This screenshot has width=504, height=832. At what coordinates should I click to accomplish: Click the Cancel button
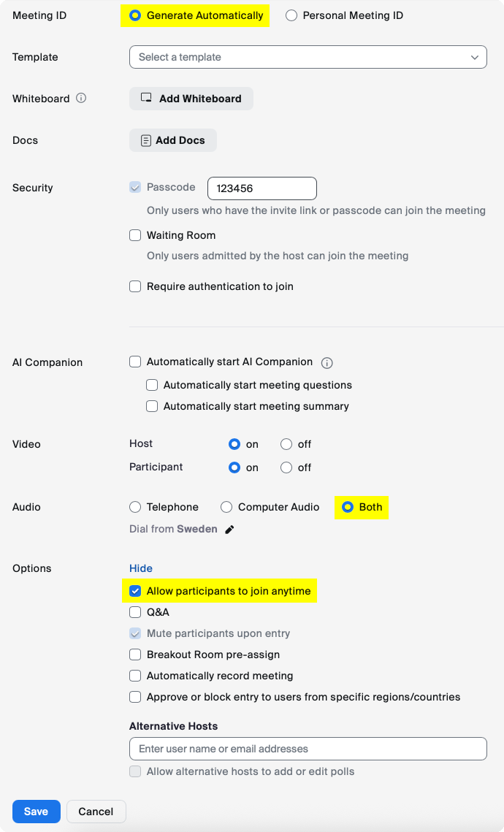click(96, 812)
